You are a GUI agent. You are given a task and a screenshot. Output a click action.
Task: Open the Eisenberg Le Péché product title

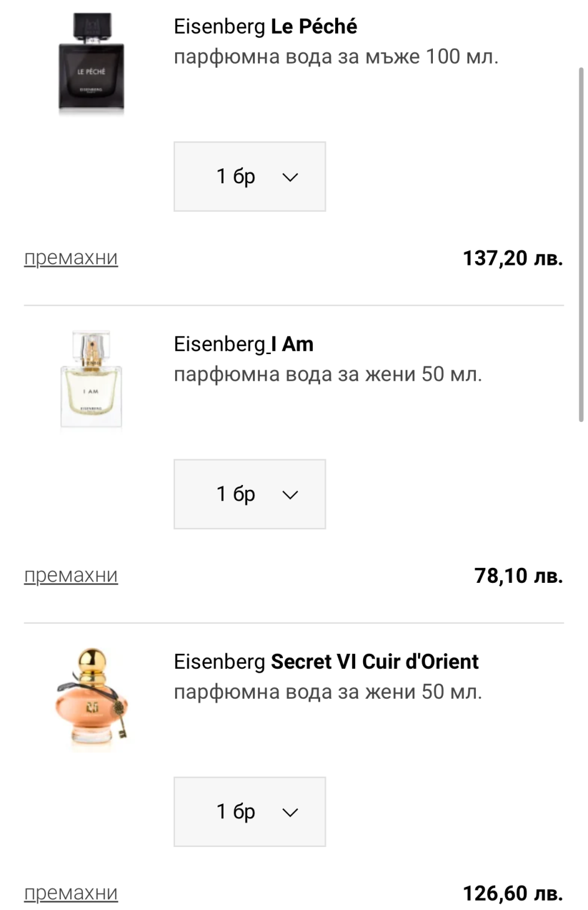tap(265, 26)
